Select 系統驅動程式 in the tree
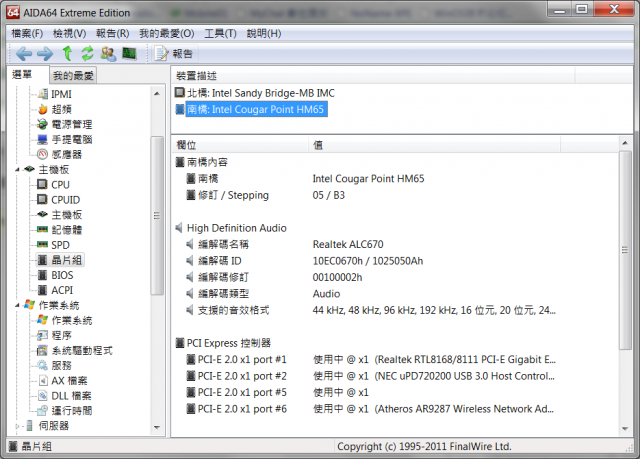 tap(82, 351)
